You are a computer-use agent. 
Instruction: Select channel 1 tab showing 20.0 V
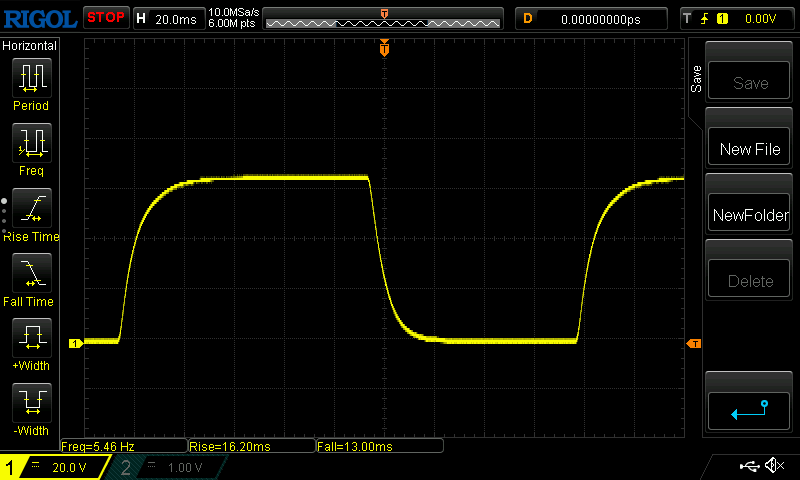point(54,467)
